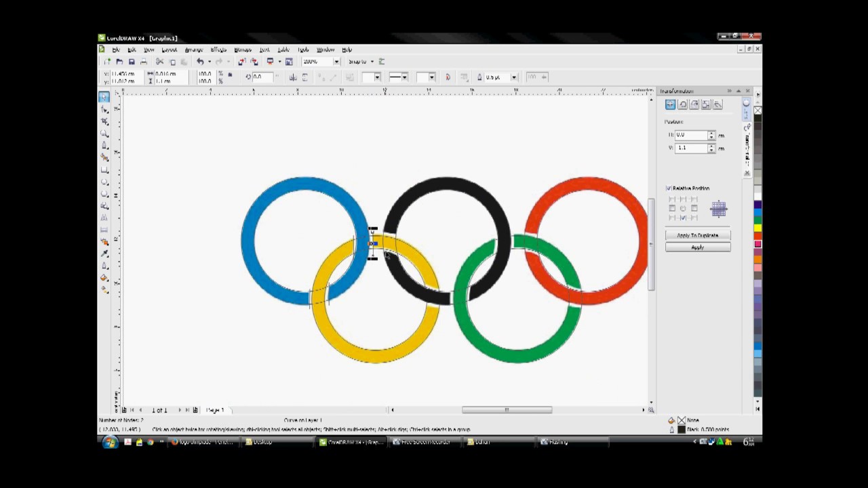868x488 pixels.
Task: Select the Pick tool in toolbox
Action: tap(104, 97)
